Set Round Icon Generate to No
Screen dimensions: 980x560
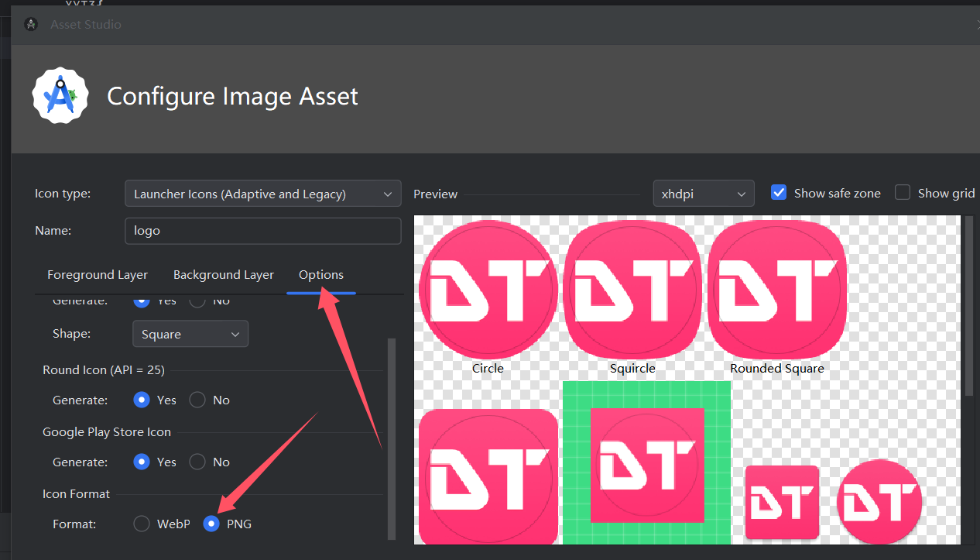[x=198, y=400]
